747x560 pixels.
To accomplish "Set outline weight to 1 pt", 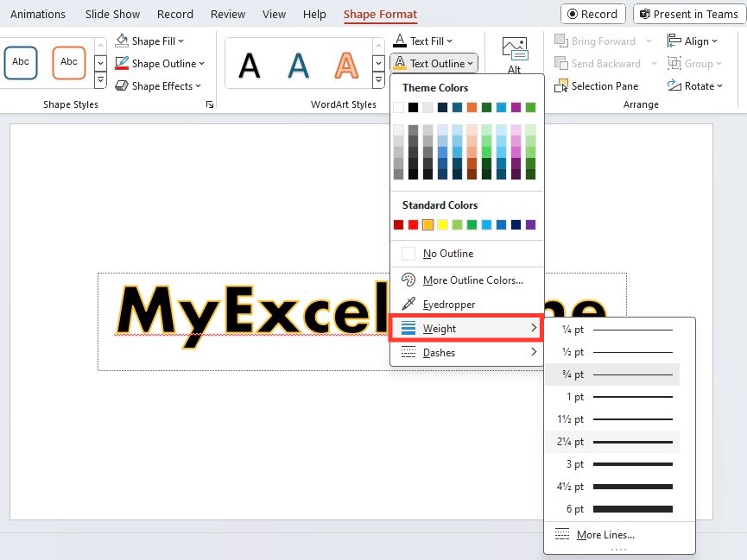I will tap(612, 397).
